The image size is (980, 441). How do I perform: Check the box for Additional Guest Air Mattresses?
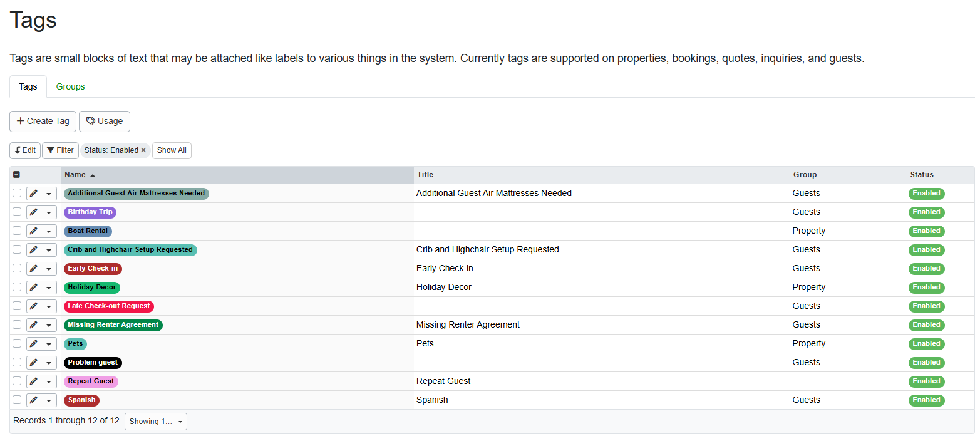[17, 193]
